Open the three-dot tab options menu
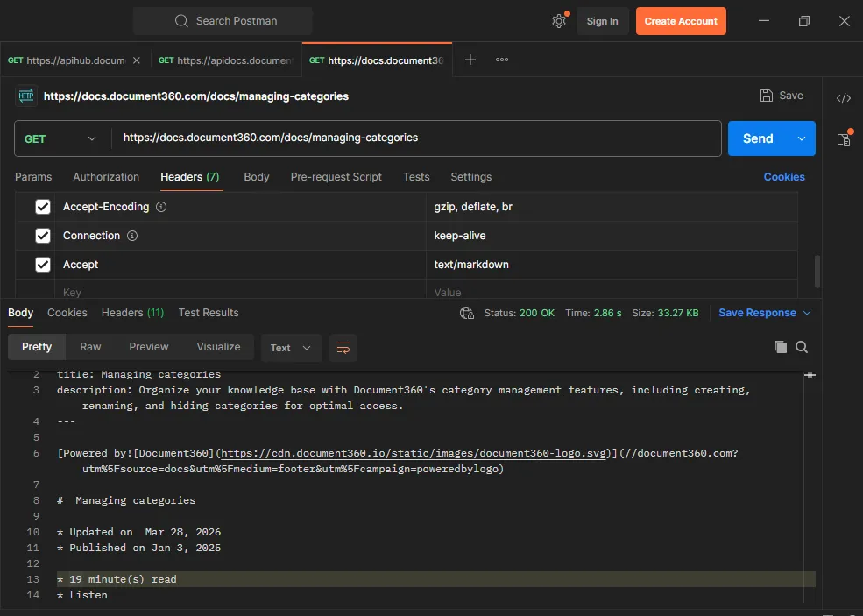863x616 pixels. pos(502,60)
